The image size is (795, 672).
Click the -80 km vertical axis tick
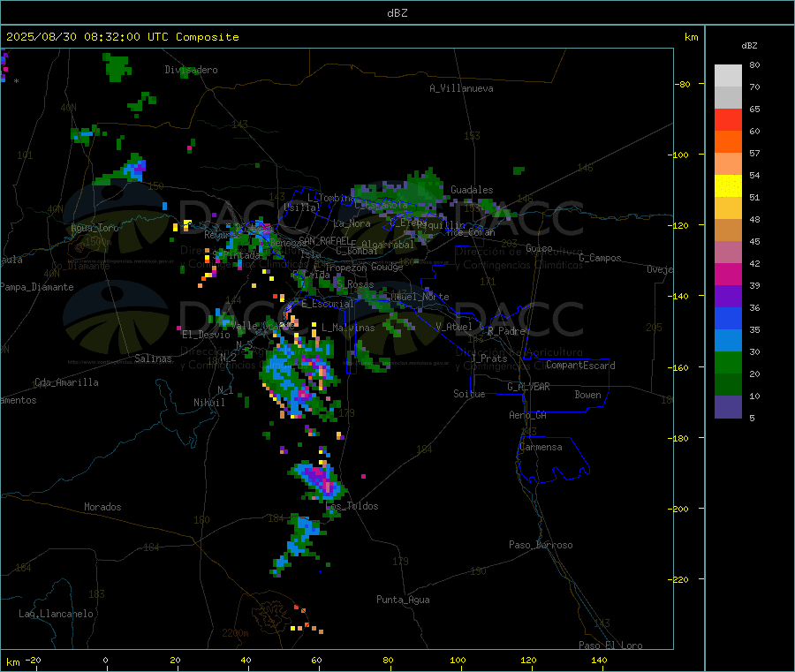684,84
